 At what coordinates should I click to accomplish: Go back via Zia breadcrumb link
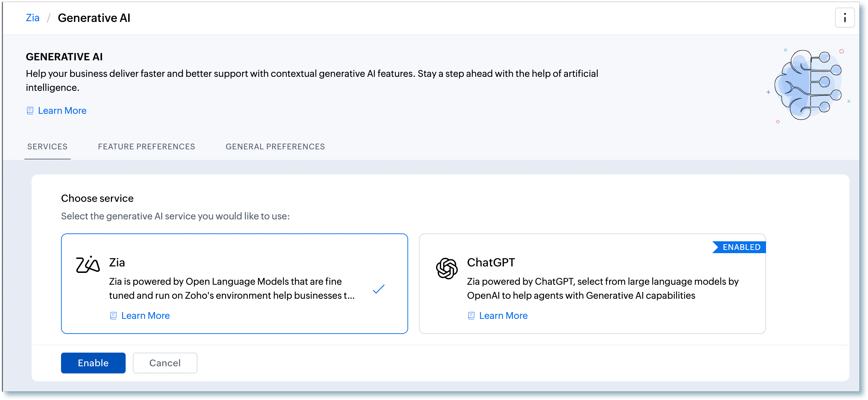click(33, 18)
